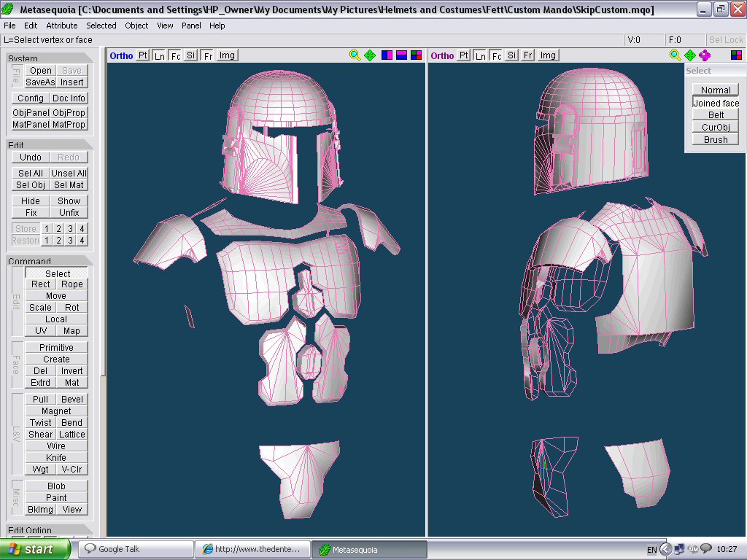Open the Object menu
747x560 pixels.
pos(136,26)
